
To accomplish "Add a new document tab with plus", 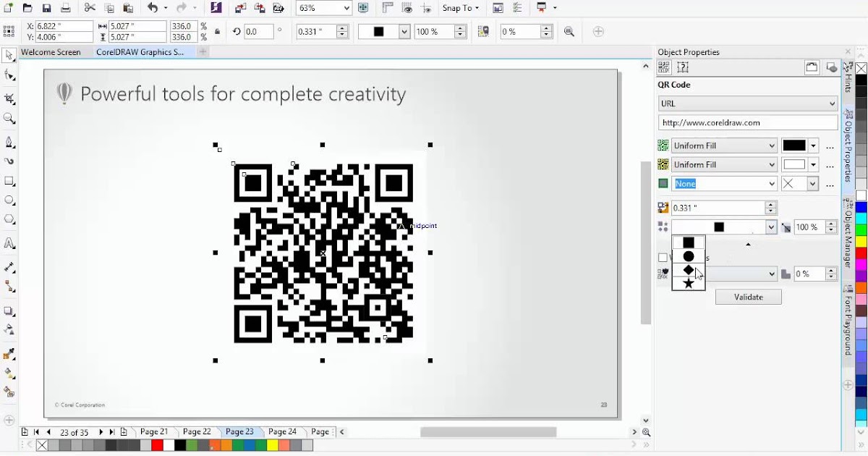I will [x=203, y=52].
